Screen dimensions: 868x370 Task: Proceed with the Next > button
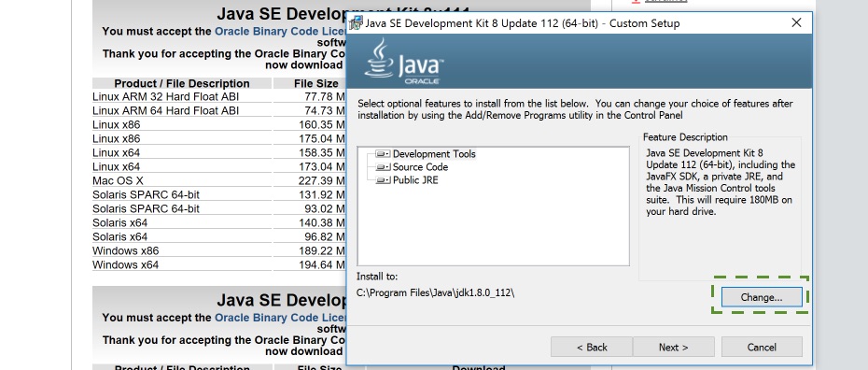tap(673, 348)
